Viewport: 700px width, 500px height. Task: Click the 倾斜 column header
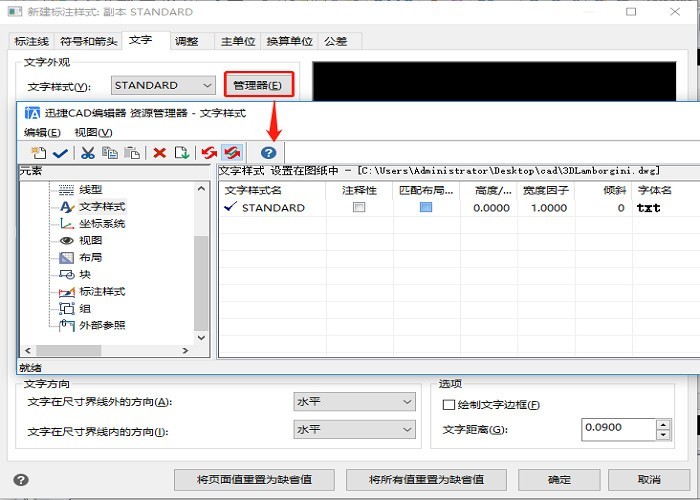(x=604, y=191)
